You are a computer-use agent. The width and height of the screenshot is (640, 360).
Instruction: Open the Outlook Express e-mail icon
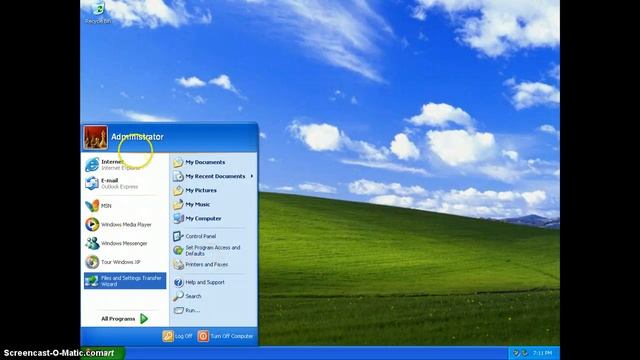point(92,183)
